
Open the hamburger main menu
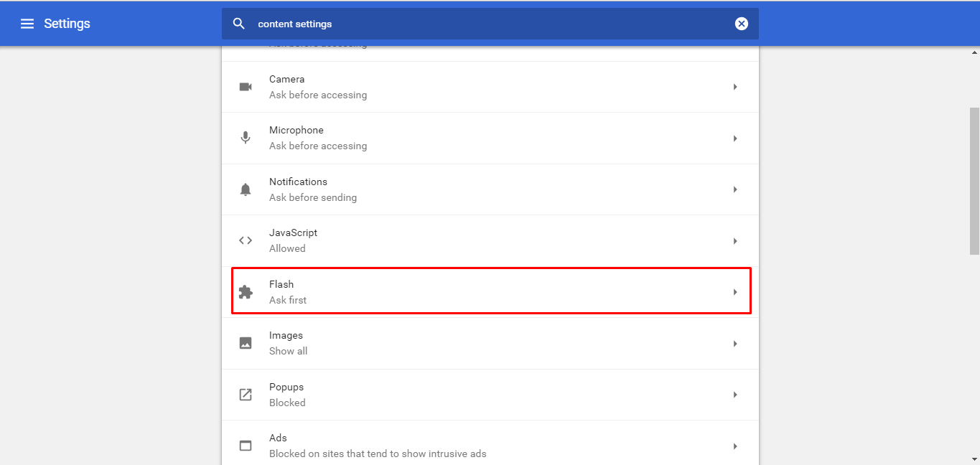click(x=27, y=24)
